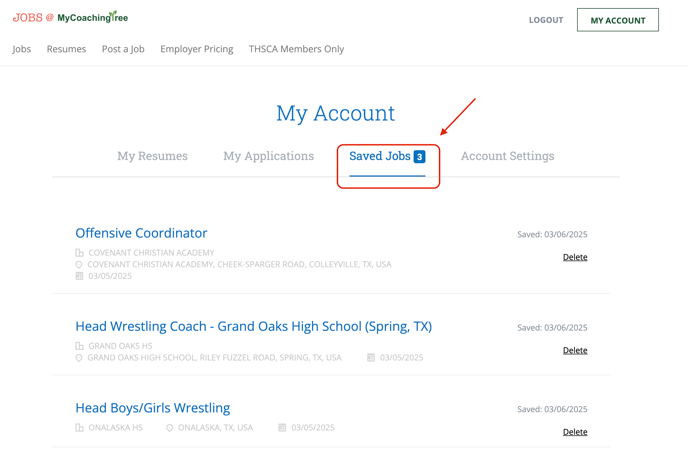Click building icon next to Grand Oaks HS

[x=79, y=346]
